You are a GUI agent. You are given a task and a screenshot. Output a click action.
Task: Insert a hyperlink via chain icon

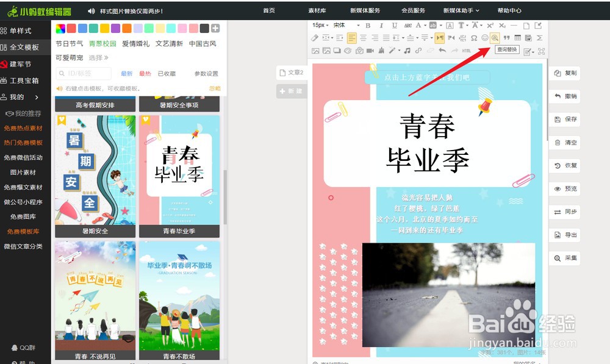click(418, 51)
